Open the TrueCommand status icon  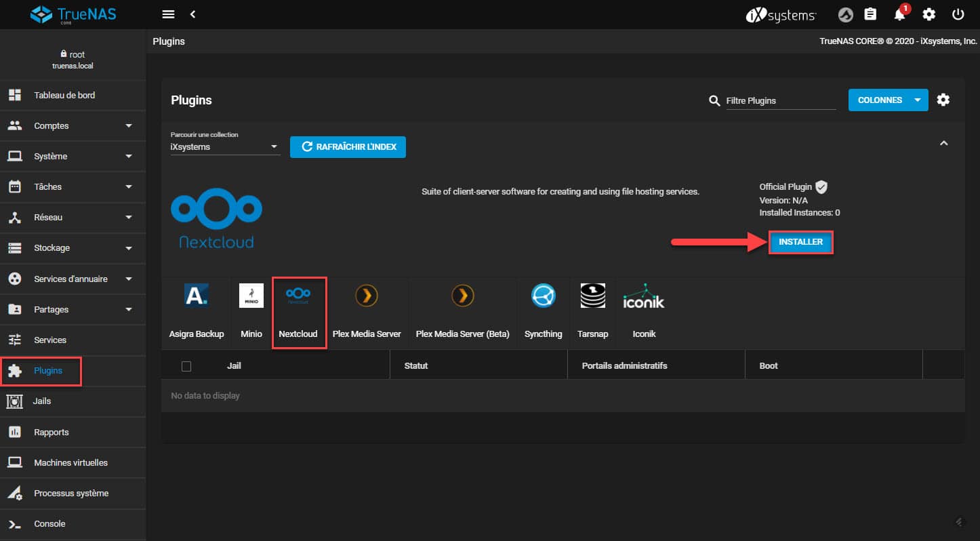point(845,14)
